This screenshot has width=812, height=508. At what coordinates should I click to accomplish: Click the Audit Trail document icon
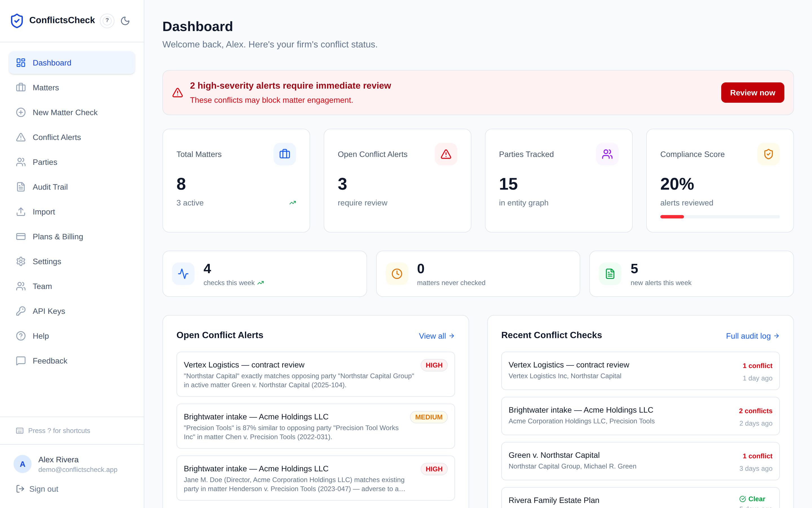tap(21, 187)
